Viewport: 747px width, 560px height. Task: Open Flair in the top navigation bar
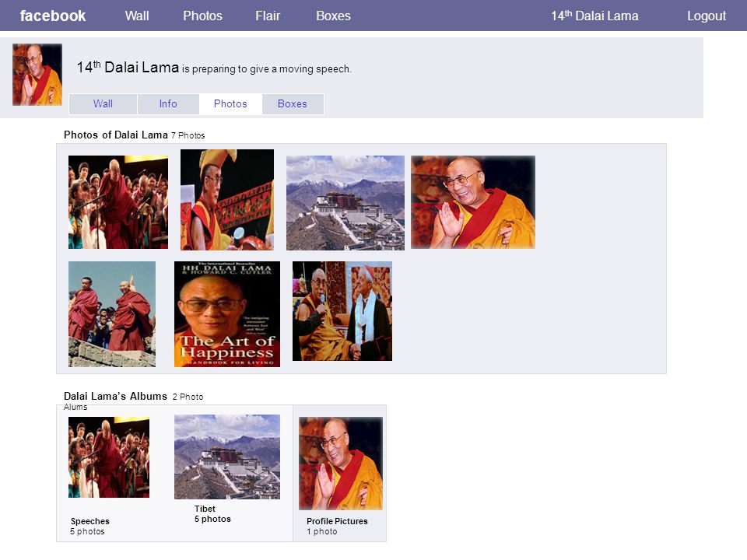click(268, 16)
